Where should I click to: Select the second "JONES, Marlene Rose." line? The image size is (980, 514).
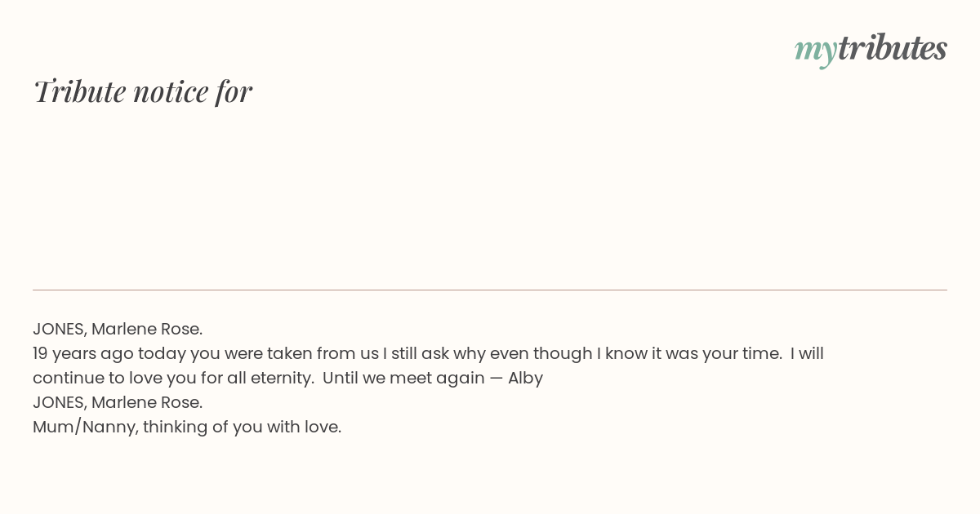(118, 402)
